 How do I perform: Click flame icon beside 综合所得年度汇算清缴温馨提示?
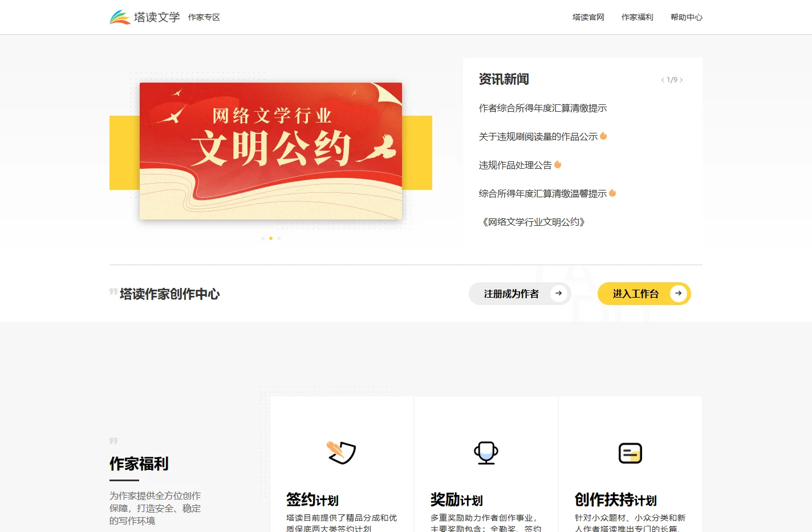pyautogui.click(x=612, y=193)
